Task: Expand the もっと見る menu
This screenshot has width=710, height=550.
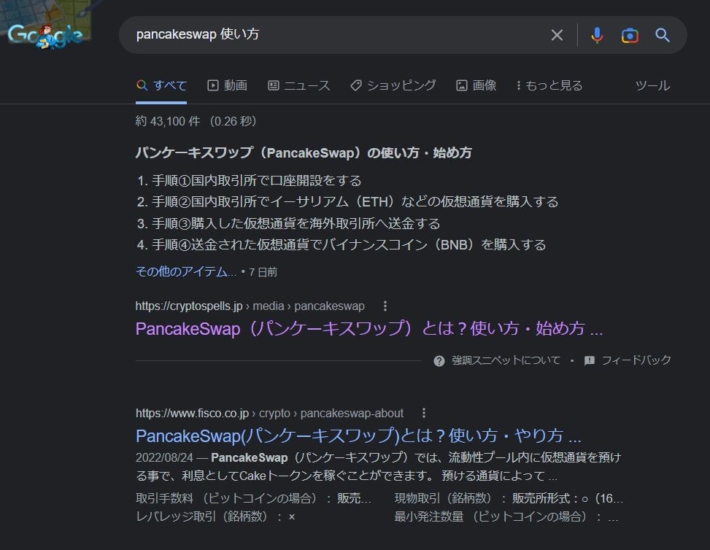Action: coord(549,85)
